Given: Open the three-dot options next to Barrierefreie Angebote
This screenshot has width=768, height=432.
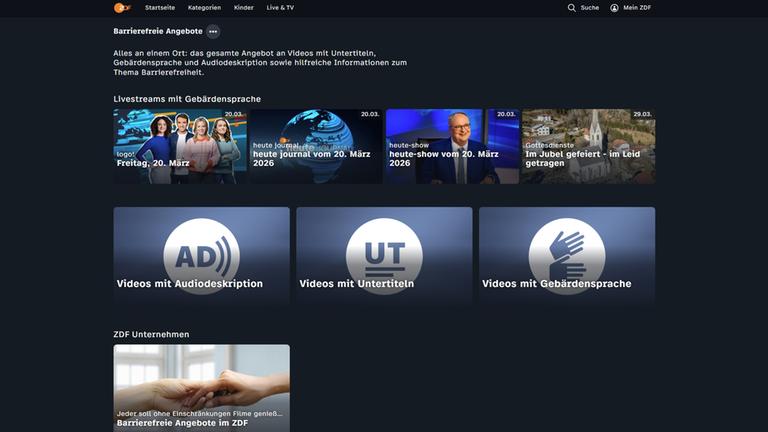Looking at the screenshot, I should 213,31.
